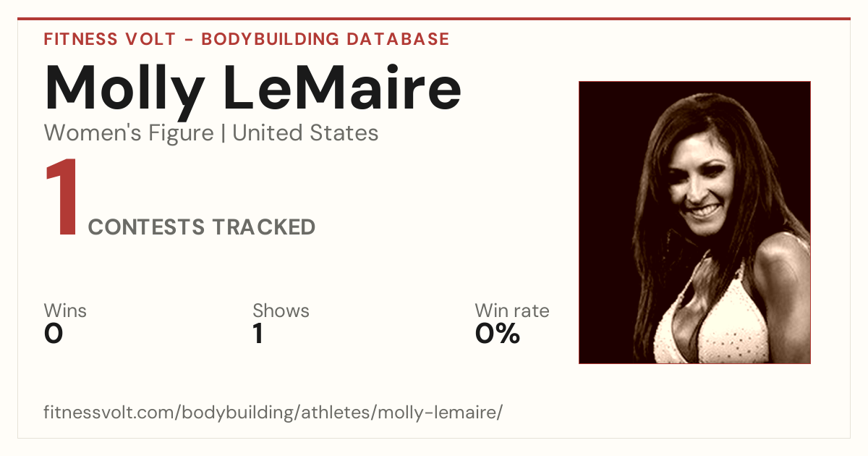868x456 pixels.
Task: Click the red top border line
Action: (434, 19)
